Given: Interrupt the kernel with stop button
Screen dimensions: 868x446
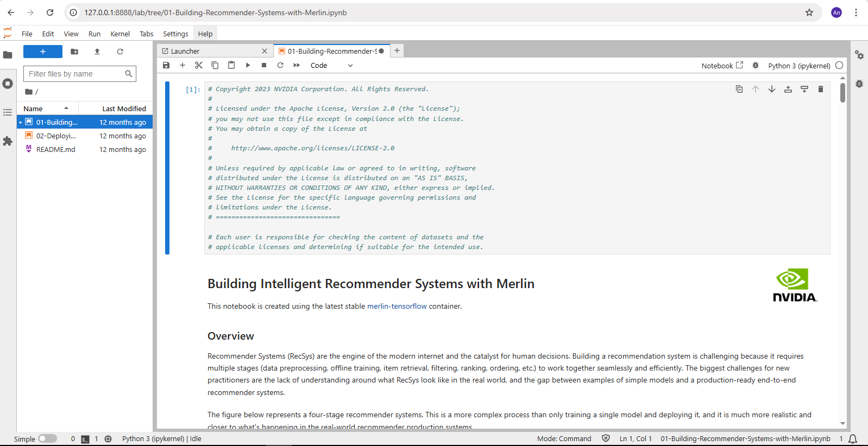Looking at the screenshot, I should 264,65.
